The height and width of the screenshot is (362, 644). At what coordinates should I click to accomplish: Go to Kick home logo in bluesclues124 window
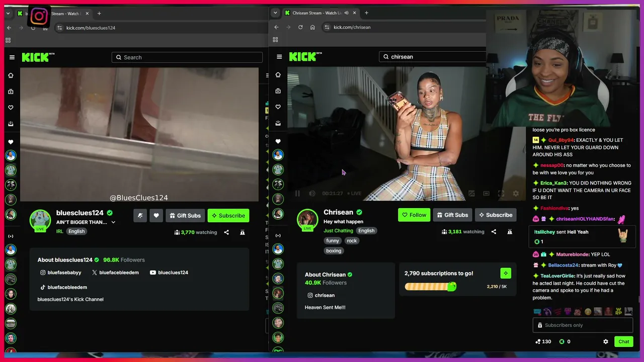point(38,57)
